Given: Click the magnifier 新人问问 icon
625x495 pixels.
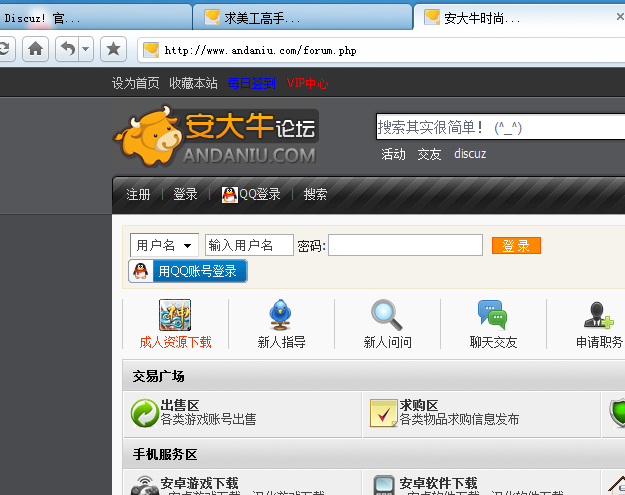Looking at the screenshot, I should (x=387, y=315).
